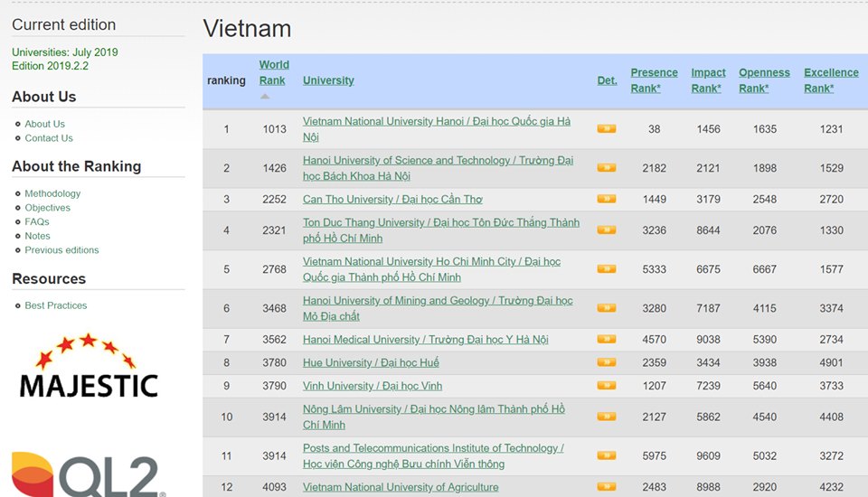Click the Contact Us sidebar link

coord(49,138)
